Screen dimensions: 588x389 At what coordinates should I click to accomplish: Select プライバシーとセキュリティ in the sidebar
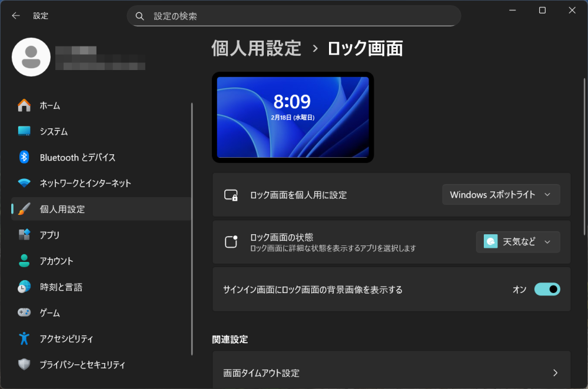(x=74, y=364)
